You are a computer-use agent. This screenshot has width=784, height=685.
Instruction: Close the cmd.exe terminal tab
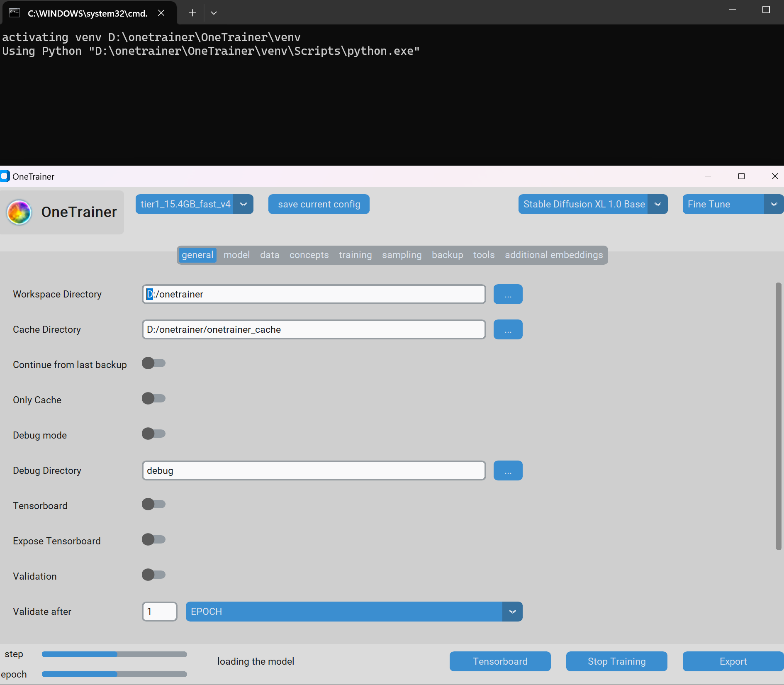[x=161, y=13]
